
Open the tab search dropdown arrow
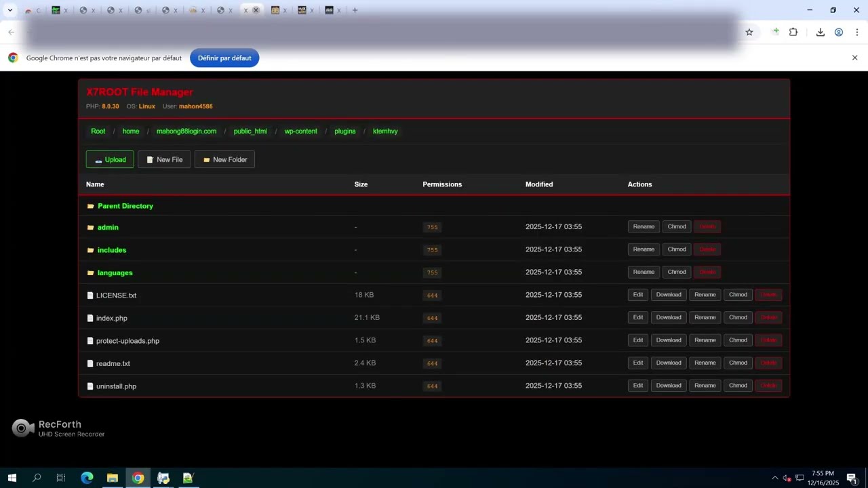[x=9, y=10]
